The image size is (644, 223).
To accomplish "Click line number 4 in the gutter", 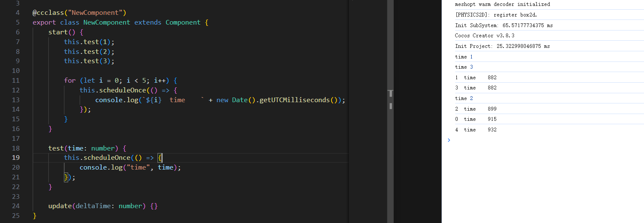I will (x=18, y=12).
